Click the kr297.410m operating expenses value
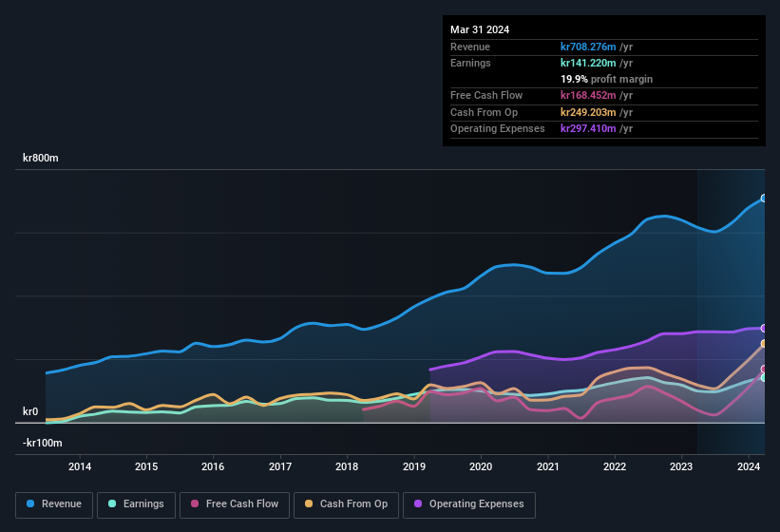 (x=588, y=128)
